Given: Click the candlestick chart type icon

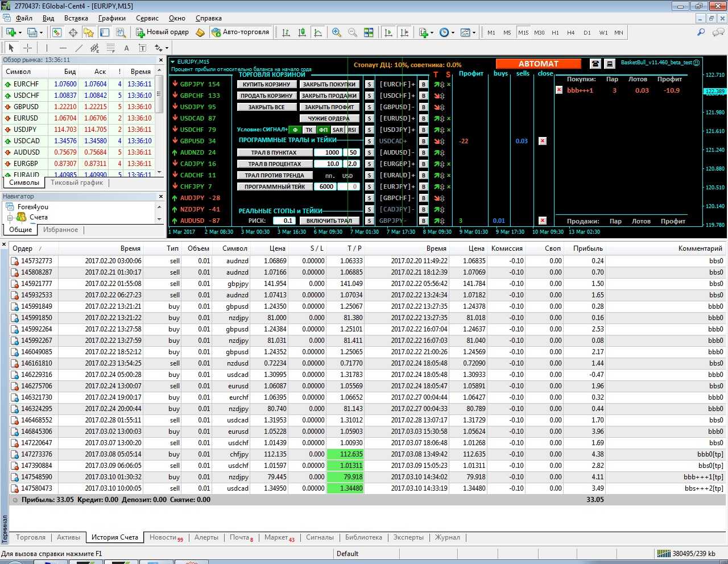Looking at the screenshot, I should [x=302, y=32].
